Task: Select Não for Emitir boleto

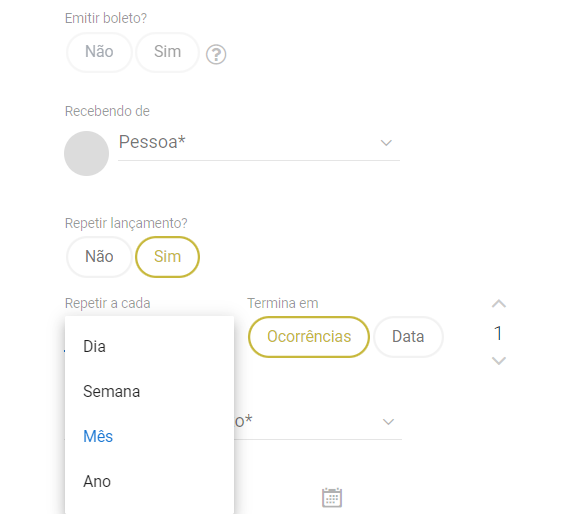Action: pyautogui.click(x=99, y=52)
